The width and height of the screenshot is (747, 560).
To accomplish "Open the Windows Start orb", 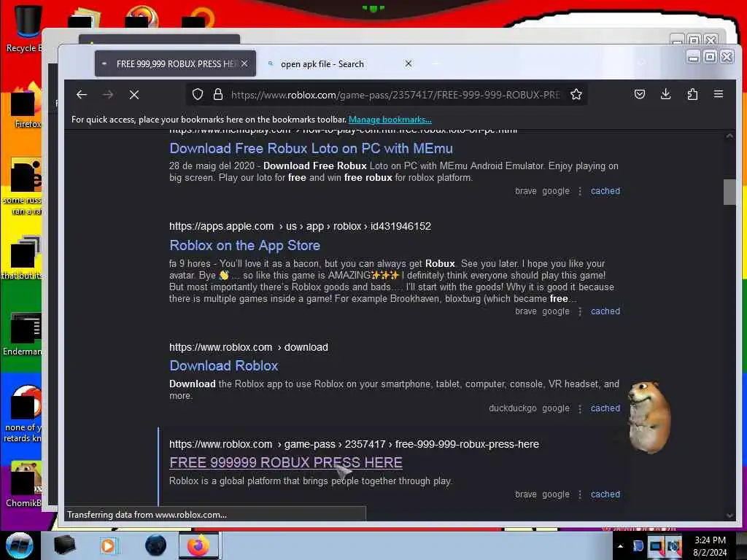I will point(20,545).
